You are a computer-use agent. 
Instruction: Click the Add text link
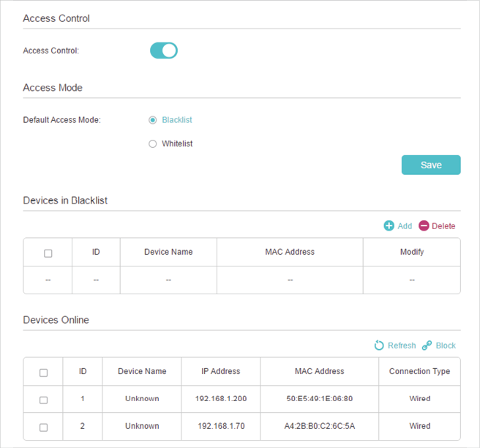[x=405, y=226]
